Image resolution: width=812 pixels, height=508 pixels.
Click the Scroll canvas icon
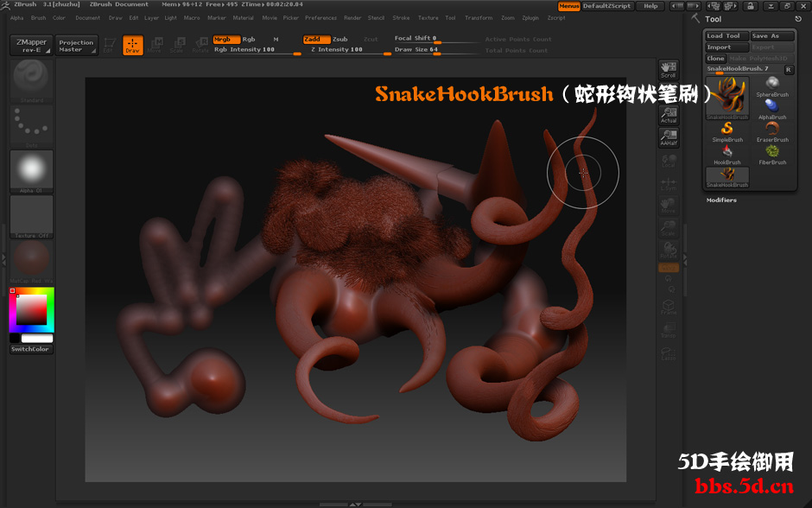point(669,69)
